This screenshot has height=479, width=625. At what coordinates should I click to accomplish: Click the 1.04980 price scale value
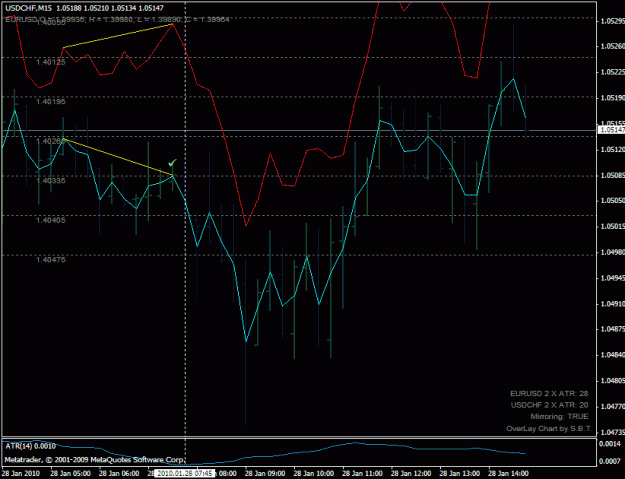click(612, 252)
